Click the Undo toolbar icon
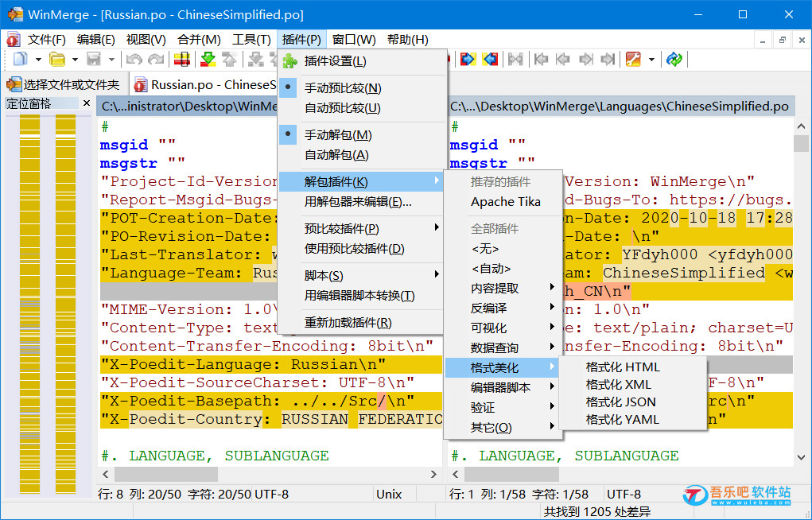 (134, 59)
